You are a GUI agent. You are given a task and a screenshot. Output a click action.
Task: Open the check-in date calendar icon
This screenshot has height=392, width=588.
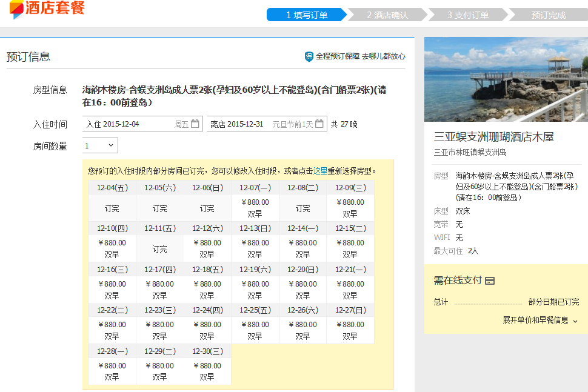[x=195, y=124]
